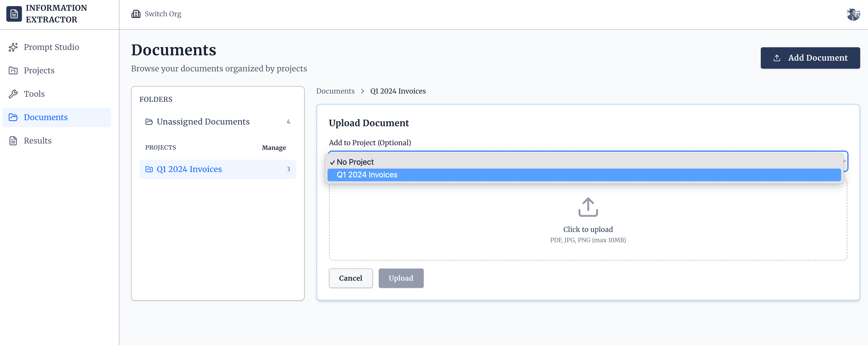
Task: Click the Documents folder icon in sidebar
Action: (x=13, y=117)
